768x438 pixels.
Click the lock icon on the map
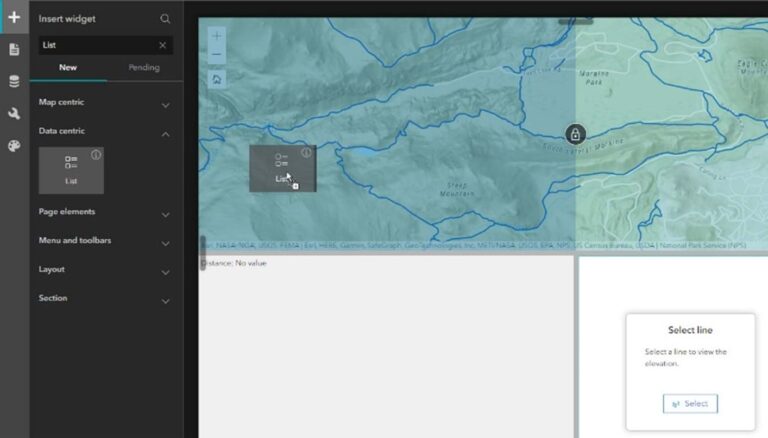click(x=575, y=134)
